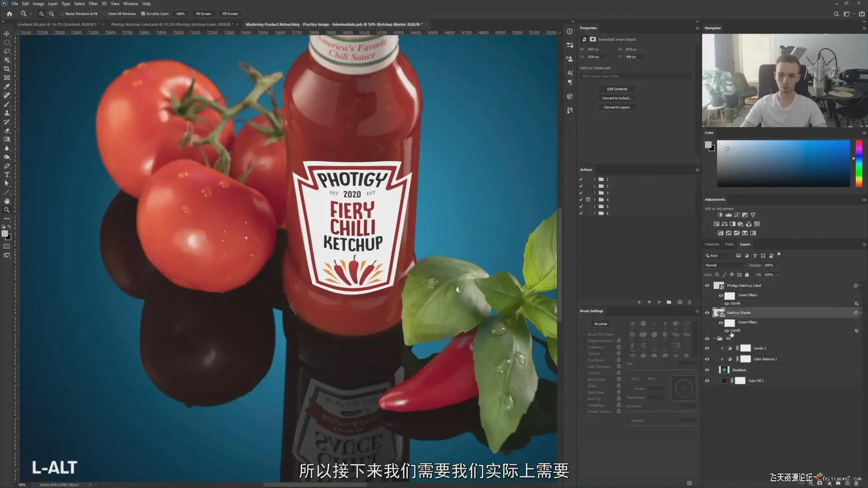Switch to the Paths tab

pos(730,244)
